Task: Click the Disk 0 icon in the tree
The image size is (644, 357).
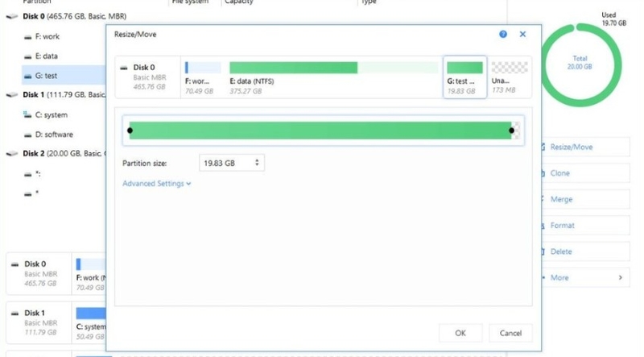Action: 12,16
